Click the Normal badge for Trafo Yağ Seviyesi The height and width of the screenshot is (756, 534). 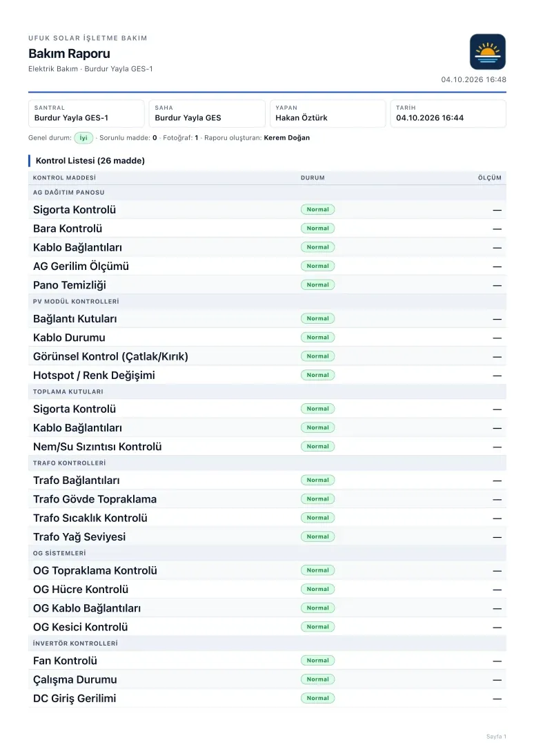[317, 536]
